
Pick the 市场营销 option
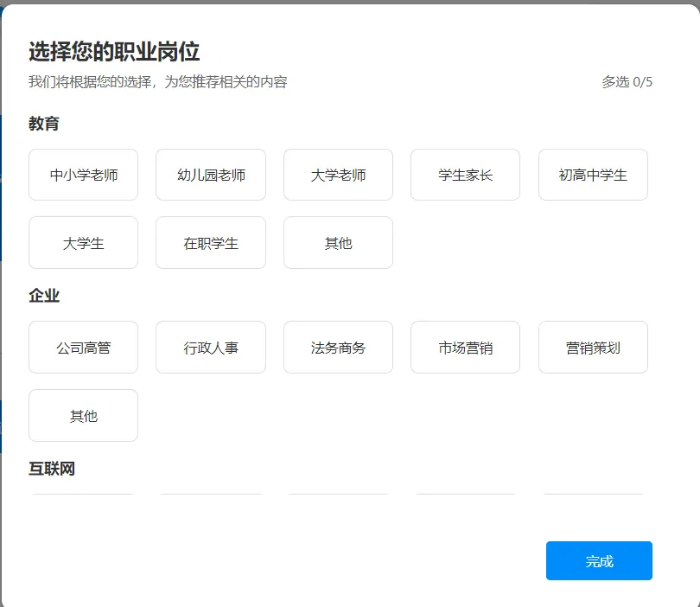[465, 347]
